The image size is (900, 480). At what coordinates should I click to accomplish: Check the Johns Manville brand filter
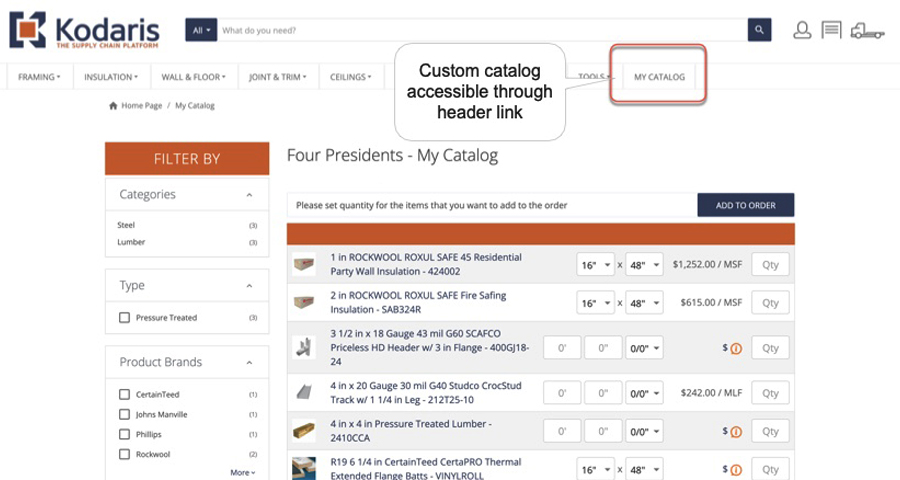(x=124, y=415)
